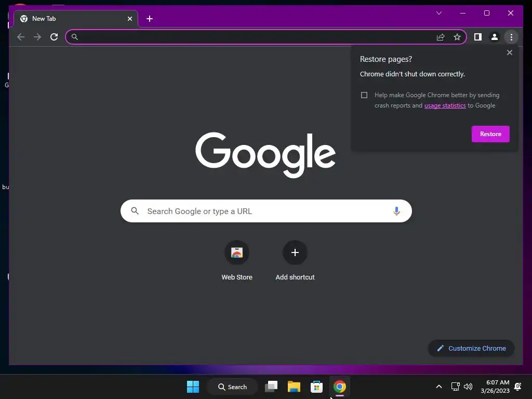Click the Google logo
Viewport: 532px width, 399px height.
coord(265,155)
